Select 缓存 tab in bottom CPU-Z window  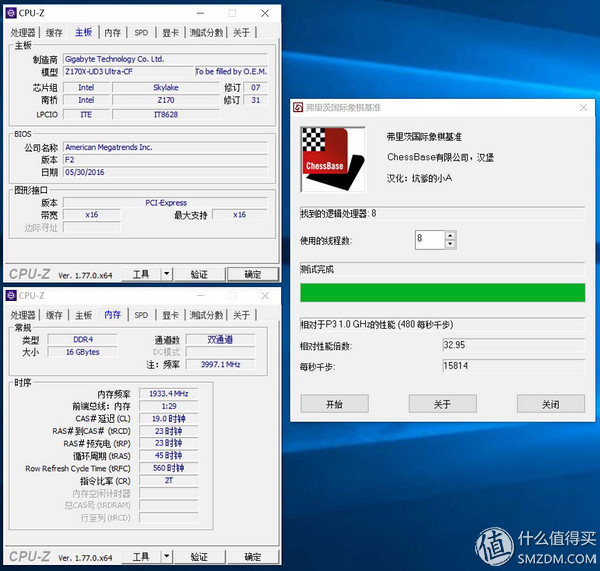(x=54, y=315)
